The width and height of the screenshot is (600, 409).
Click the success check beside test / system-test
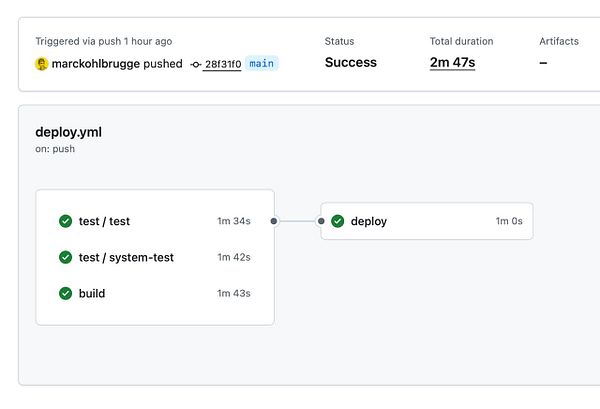pyautogui.click(x=65, y=257)
